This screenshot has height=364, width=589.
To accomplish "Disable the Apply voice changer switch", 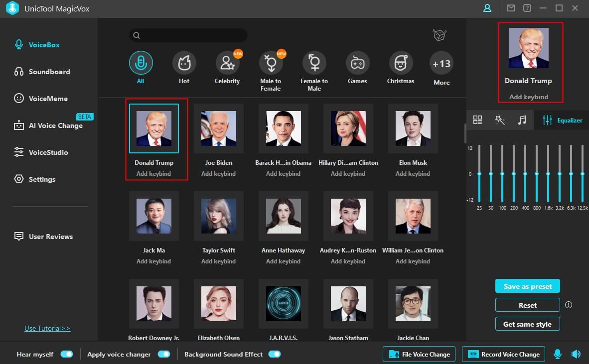I will (164, 354).
